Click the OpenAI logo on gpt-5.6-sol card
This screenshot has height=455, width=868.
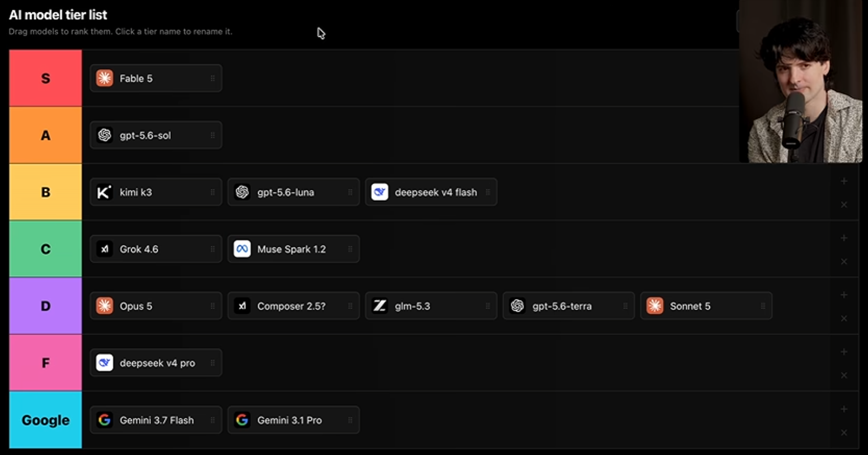[x=105, y=136]
